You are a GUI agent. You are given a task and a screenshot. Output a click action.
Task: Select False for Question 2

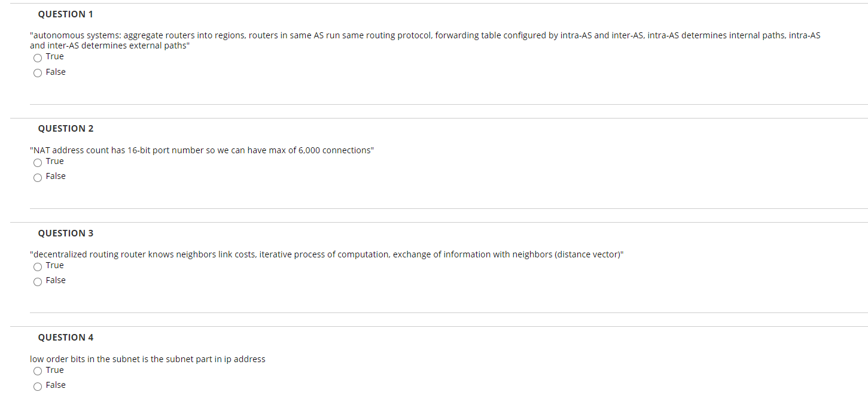[x=37, y=177]
